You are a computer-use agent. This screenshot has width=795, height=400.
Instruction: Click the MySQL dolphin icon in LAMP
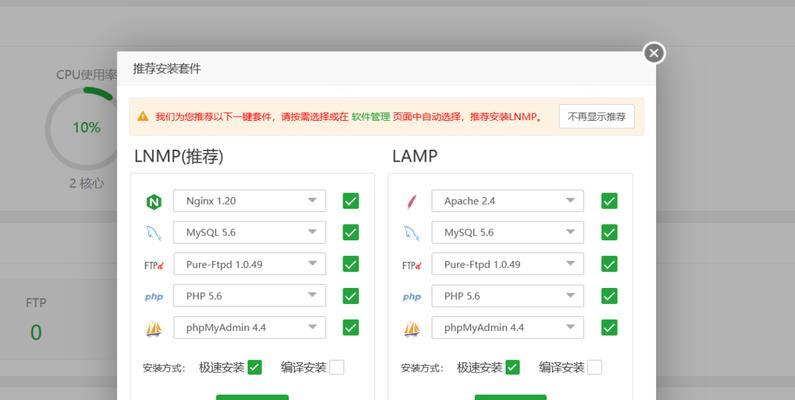coord(411,233)
